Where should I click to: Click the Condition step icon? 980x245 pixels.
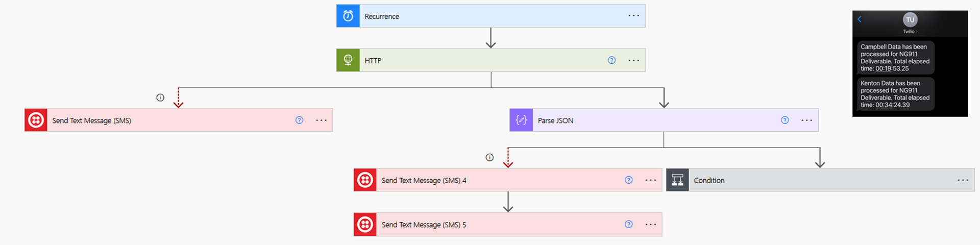click(x=678, y=180)
